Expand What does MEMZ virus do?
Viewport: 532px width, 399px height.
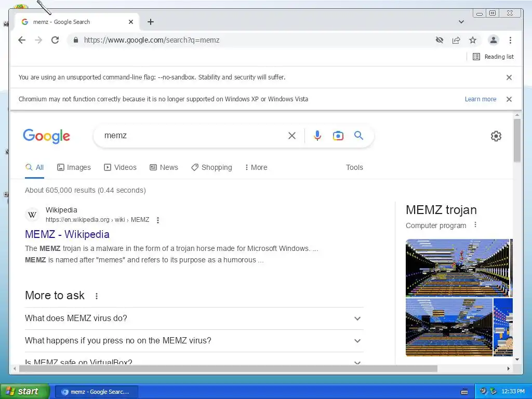tap(194, 318)
